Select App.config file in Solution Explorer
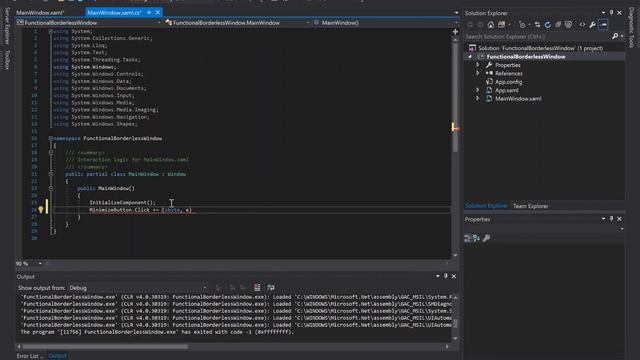 coord(508,82)
